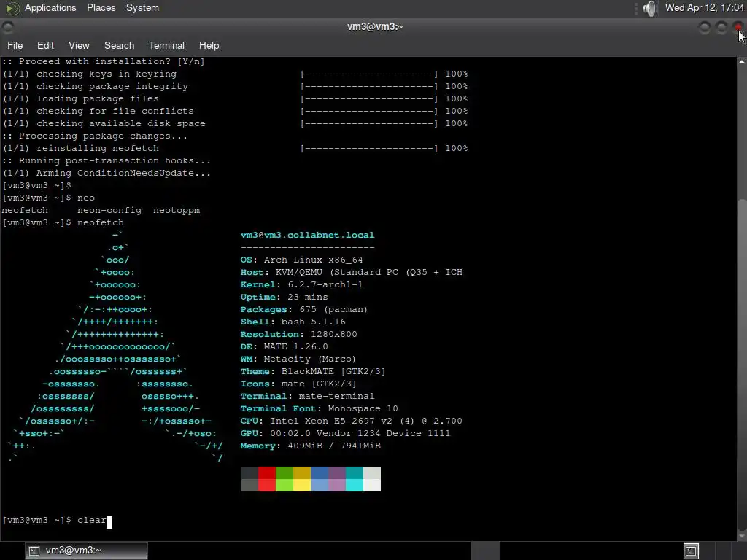747x560 pixels.
Task: Open the File menu
Action: (15, 46)
